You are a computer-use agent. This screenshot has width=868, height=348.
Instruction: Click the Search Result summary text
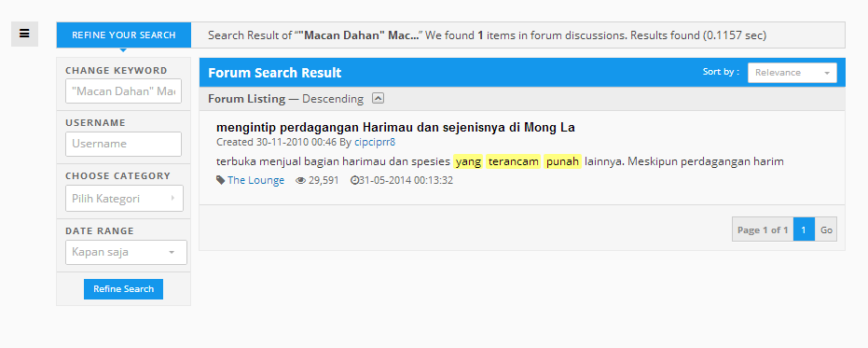click(x=487, y=35)
